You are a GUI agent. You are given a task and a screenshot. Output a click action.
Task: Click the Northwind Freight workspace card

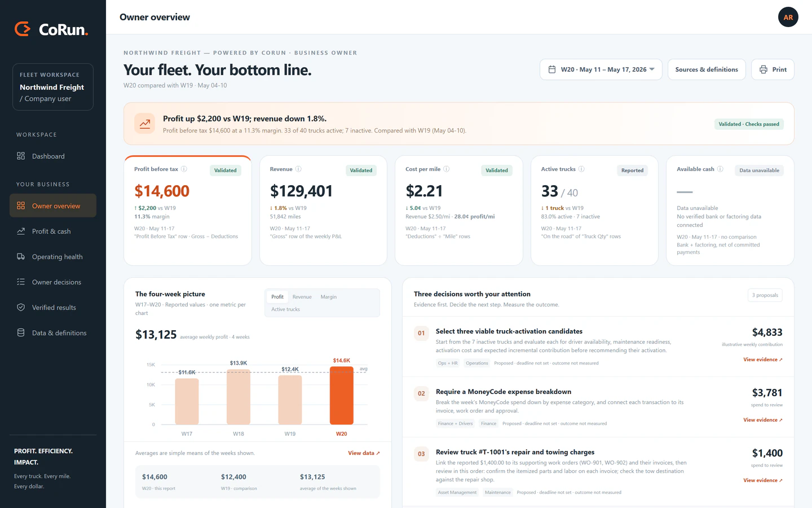pos(53,87)
